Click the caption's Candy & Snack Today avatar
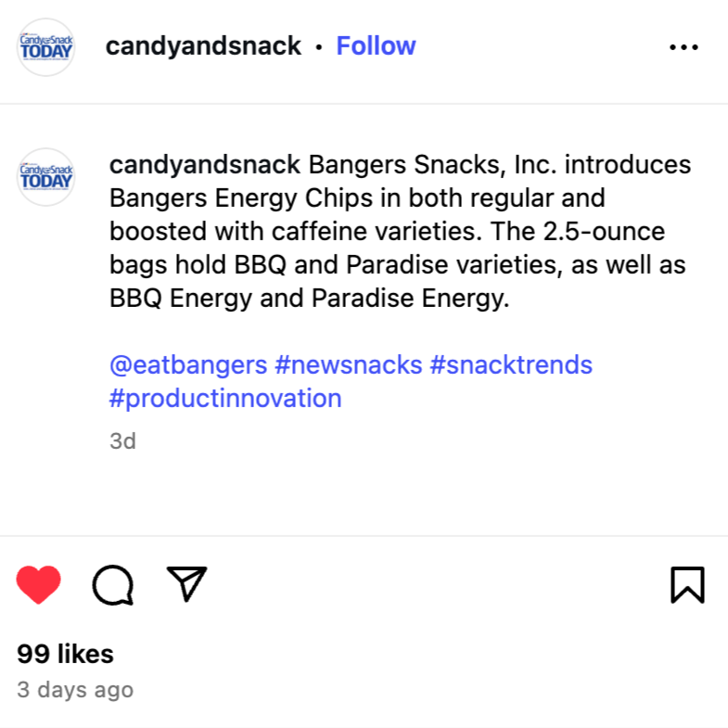This screenshot has height=728, width=728. 46,177
